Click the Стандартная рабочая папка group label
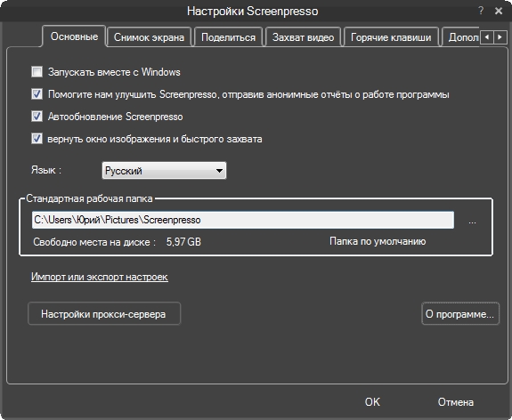512x420 pixels. tap(89, 198)
